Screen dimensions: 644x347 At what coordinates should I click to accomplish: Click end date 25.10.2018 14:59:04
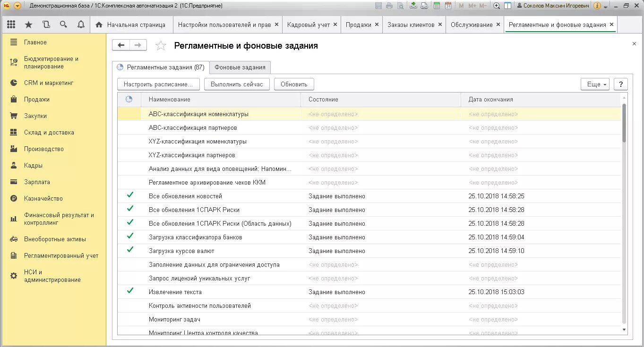coord(496,237)
